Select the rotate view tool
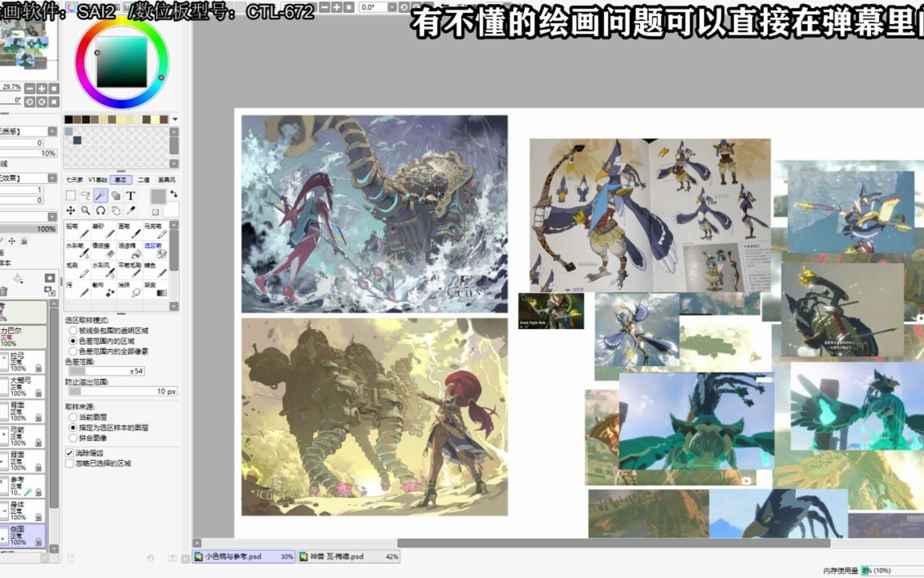The image size is (924, 578). click(101, 210)
